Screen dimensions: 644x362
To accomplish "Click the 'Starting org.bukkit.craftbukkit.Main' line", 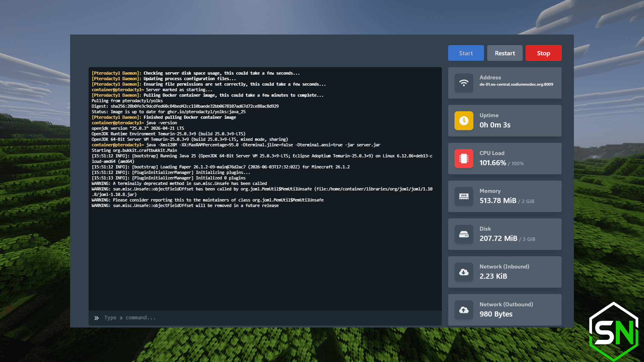I will pyautogui.click(x=134, y=150).
